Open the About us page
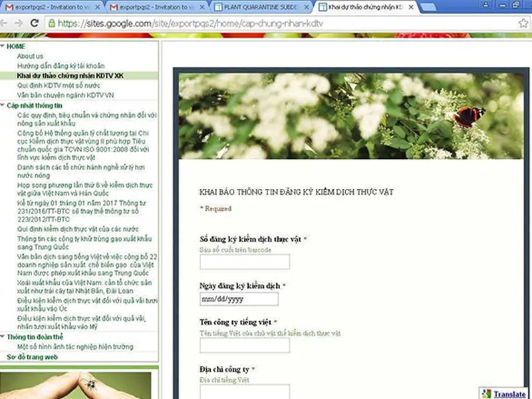532x399 pixels. 30,57
